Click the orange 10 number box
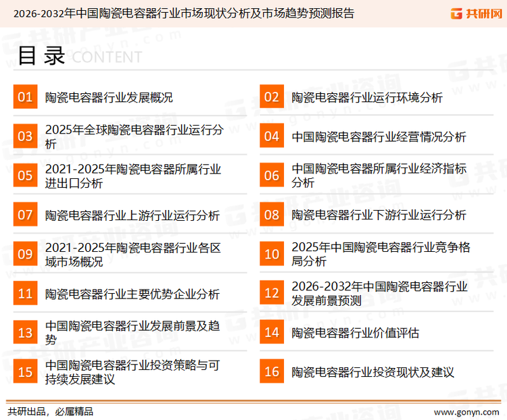Viewport: 507px width, 420px height. pyautogui.click(x=272, y=254)
